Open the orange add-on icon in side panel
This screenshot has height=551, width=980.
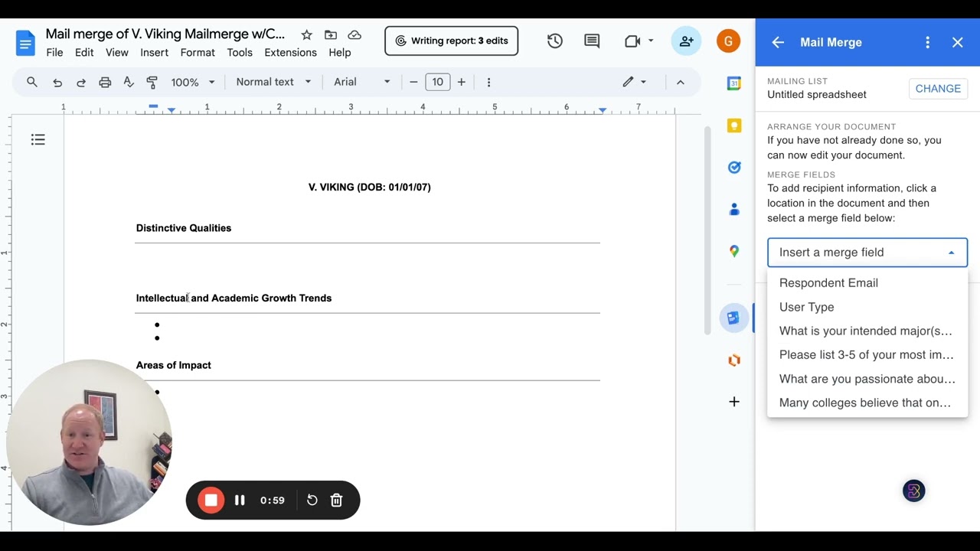click(x=734, y=360)
